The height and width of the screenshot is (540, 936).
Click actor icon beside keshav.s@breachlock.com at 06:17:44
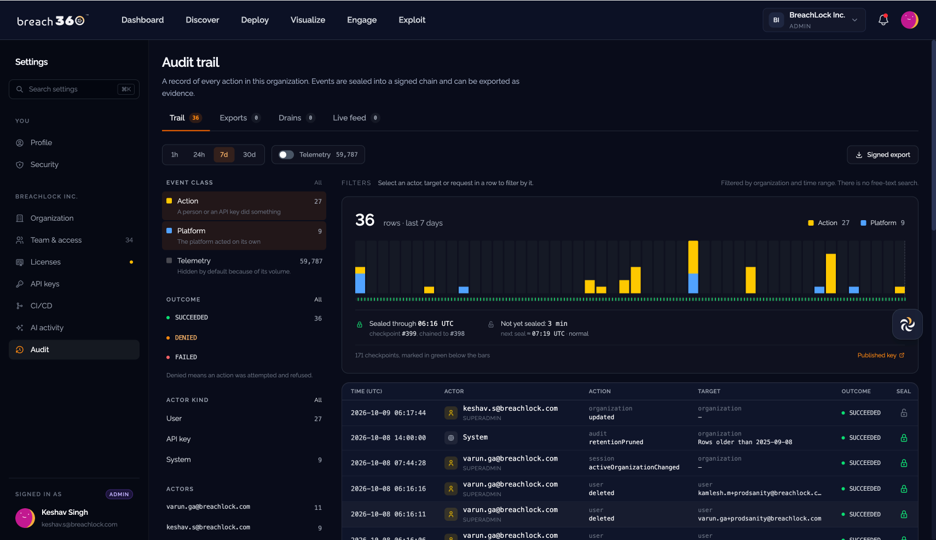point(451,412)
